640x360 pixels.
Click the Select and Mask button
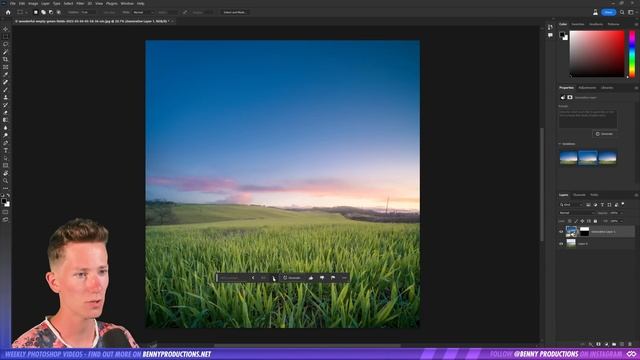234,12
